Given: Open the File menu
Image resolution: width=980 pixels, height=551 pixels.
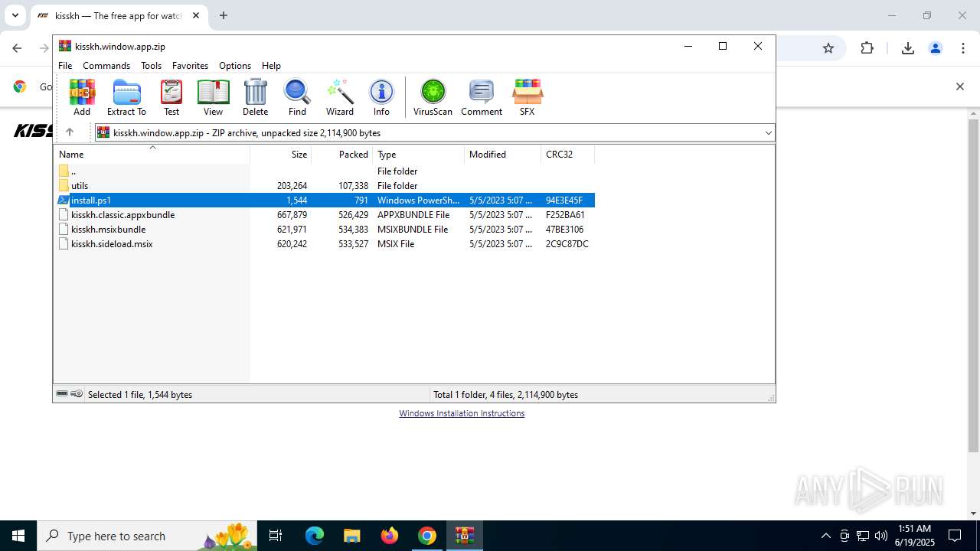Looking at the screenshot, I should [65, 66].
